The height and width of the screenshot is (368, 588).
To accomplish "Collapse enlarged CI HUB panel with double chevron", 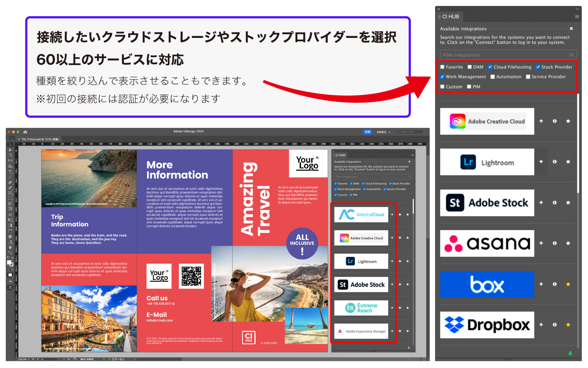I will point(577,9).
